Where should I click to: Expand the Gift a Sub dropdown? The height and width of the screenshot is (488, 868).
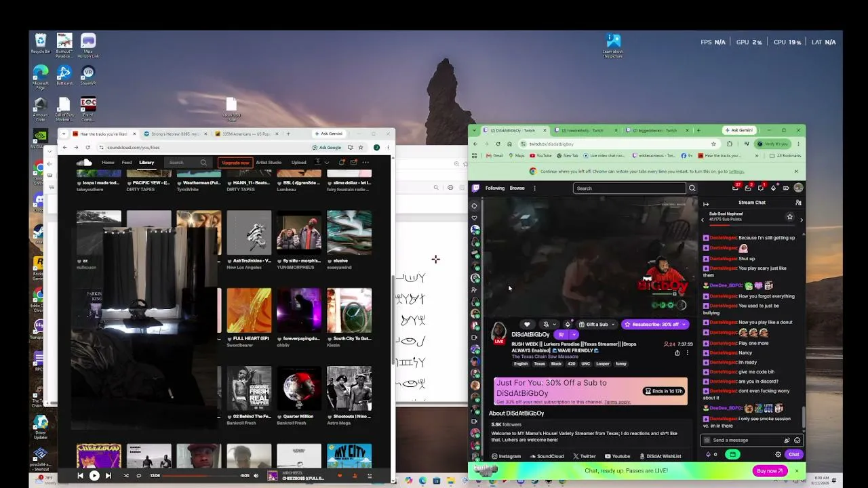tap(612, 325)
